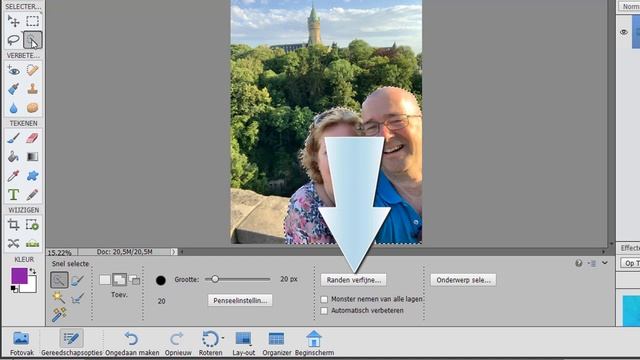Collapse the tool options panel chevron
This screenshot has width=640, height=360.
click(605, 263)
